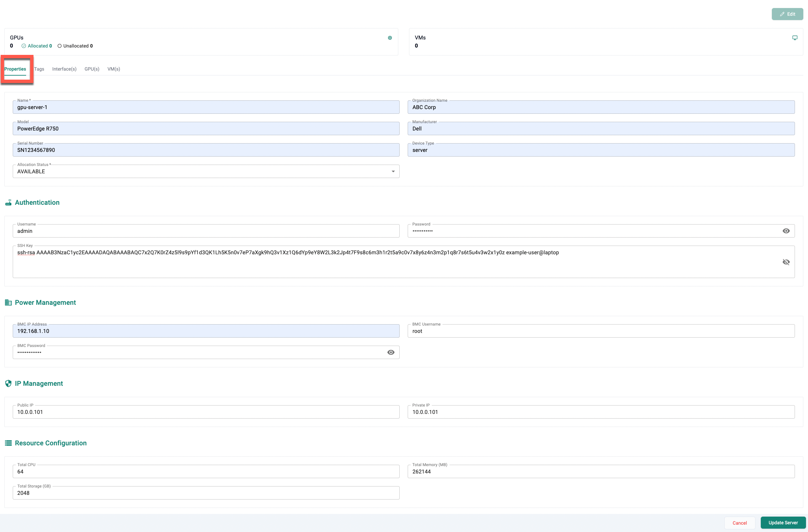Click the Allocated check circle icon
The height and width of the screenshot is (532, 808).
click(24, 46)
